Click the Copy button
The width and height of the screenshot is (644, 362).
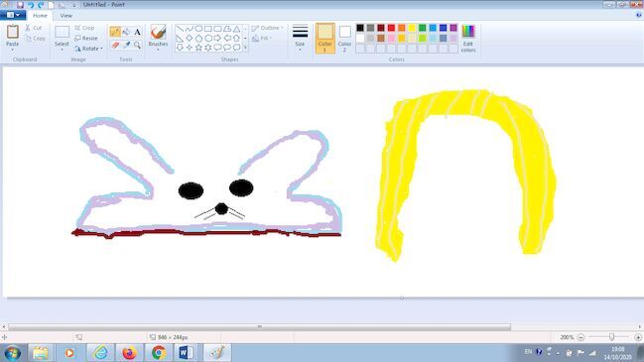(35, 38)
